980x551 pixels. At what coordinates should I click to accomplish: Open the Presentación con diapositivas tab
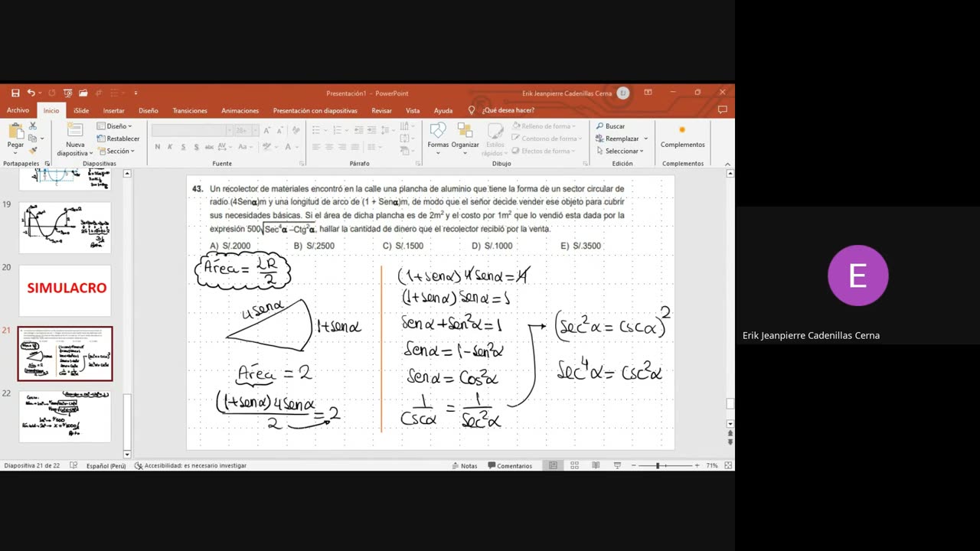[315, 110]
